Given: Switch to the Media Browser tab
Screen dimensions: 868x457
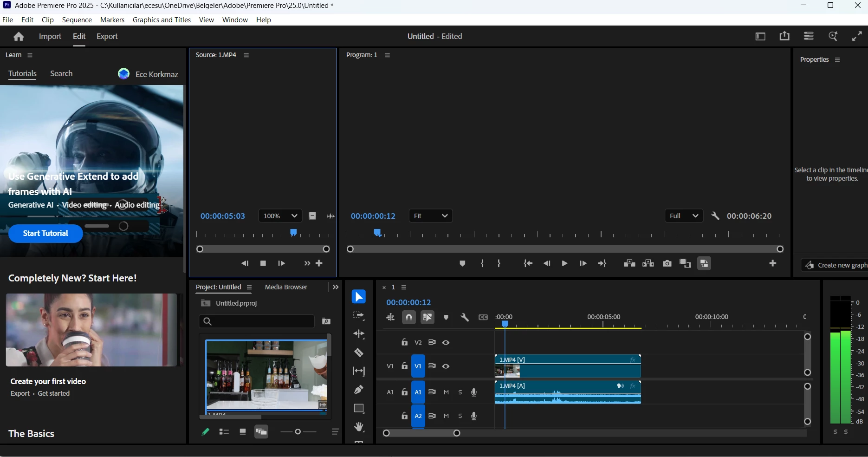Looking at the screenshot, I should [286, 287].
